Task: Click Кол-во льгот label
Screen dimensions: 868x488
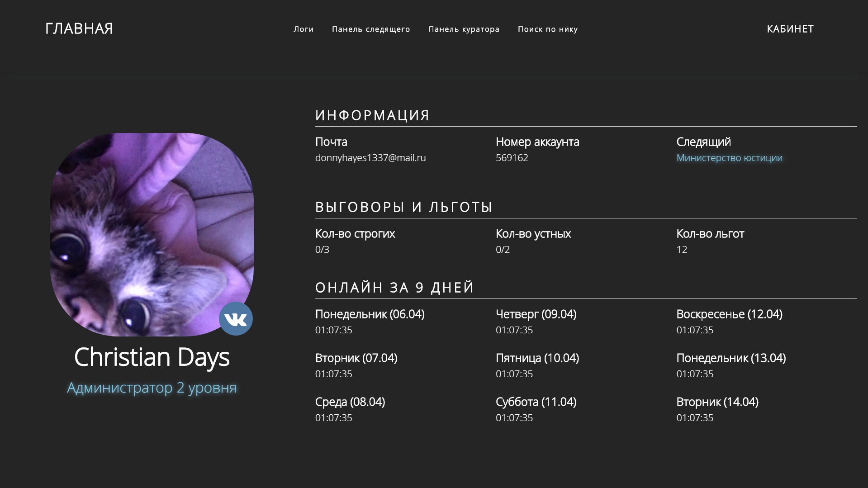Action: [710, 234]
